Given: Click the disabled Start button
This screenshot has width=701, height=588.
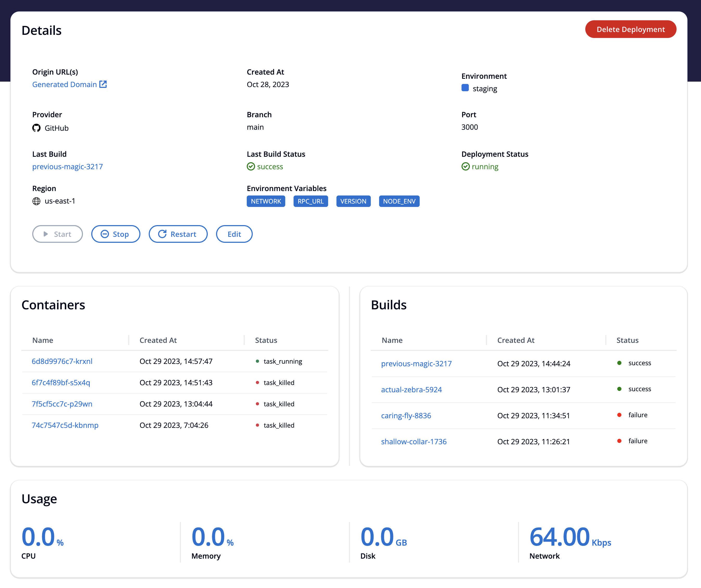Looking at the screenshot, I should pos(57,234).
